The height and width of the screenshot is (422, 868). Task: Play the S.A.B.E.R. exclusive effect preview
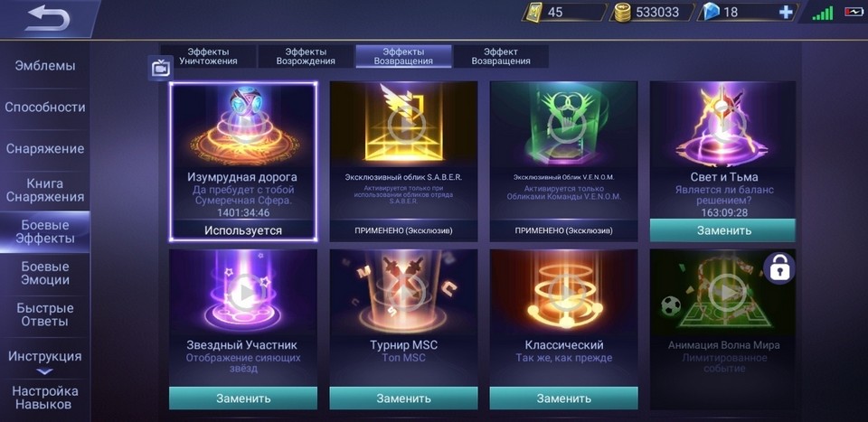click(x=403, y=125)
